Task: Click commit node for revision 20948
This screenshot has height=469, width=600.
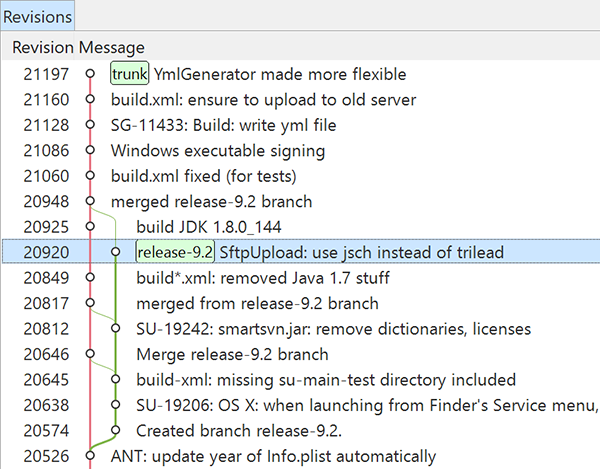Action: [90, 201]
